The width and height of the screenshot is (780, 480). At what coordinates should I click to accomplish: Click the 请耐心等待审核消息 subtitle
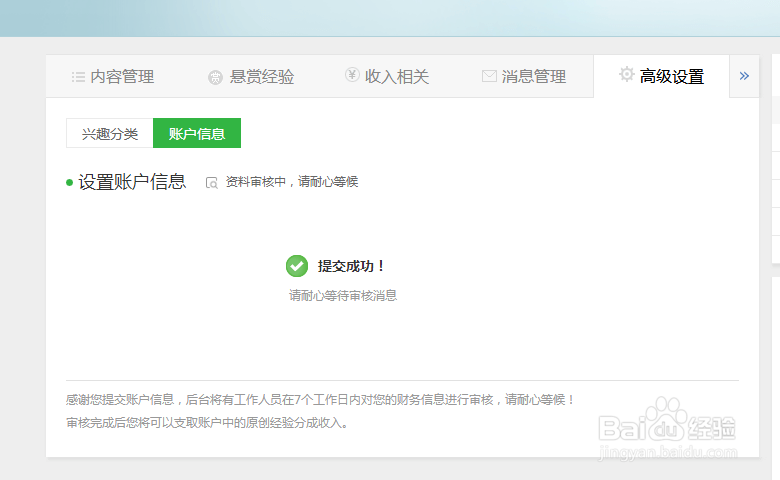(x=343, y=295)
